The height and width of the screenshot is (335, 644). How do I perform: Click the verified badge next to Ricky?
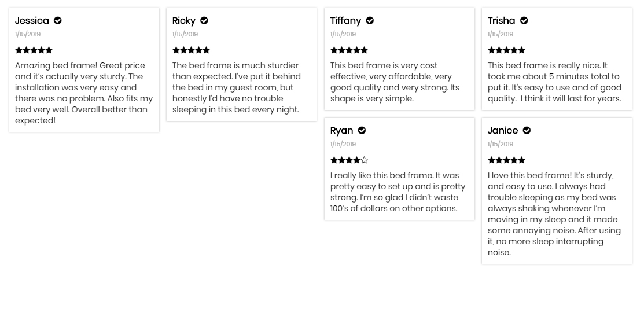204,21
